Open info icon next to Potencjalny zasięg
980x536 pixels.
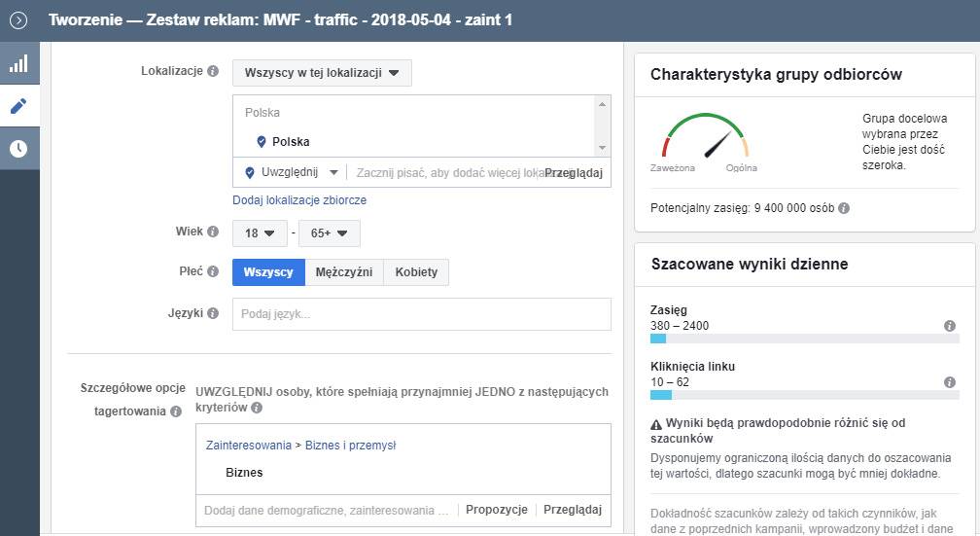point(844,208)
